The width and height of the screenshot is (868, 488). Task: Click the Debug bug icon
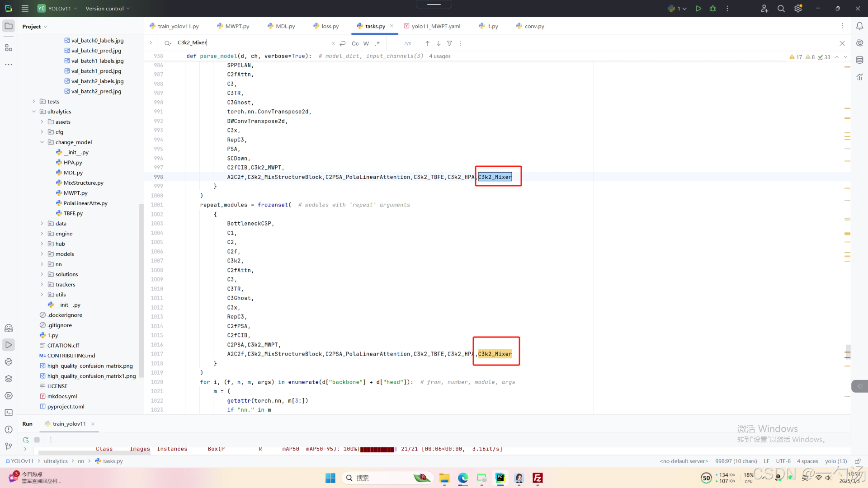click(x=713, y=9)
